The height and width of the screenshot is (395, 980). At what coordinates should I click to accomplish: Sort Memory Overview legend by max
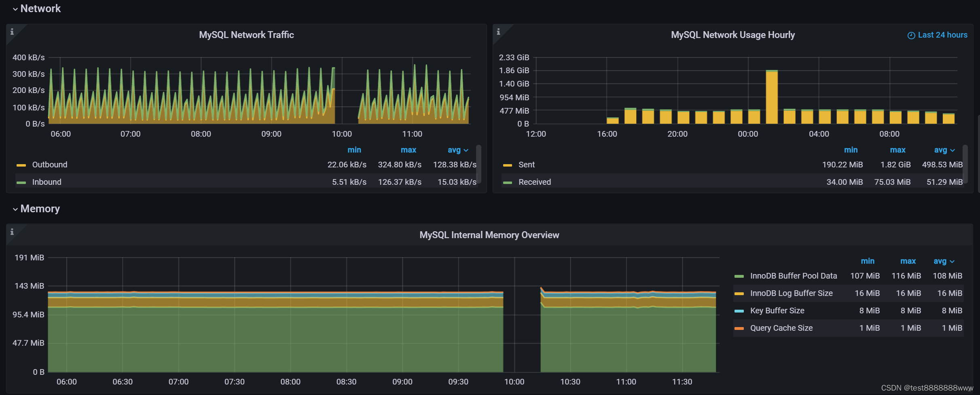(908, 261)
